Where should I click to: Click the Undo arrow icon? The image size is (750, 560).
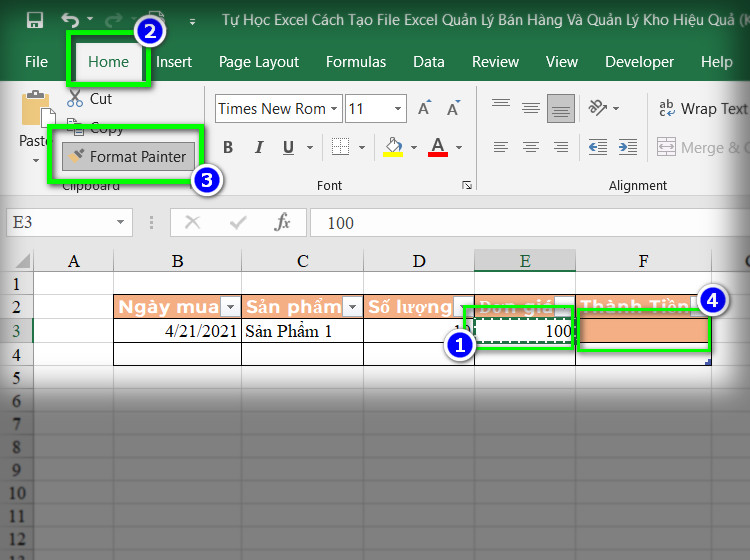(70, 20)
